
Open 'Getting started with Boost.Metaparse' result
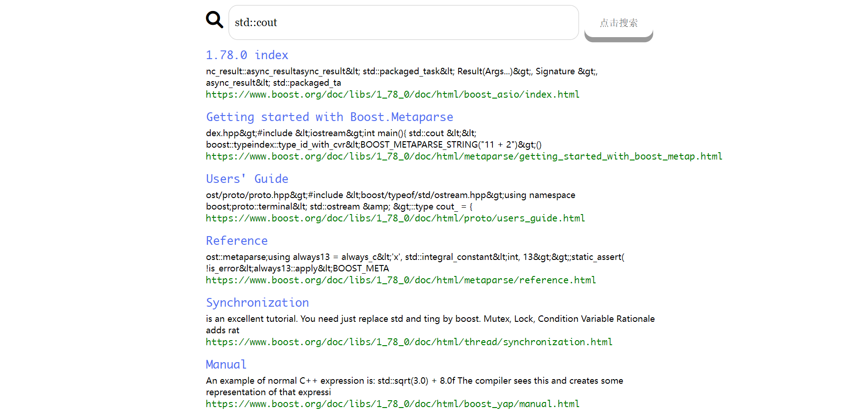coord(329,117)
